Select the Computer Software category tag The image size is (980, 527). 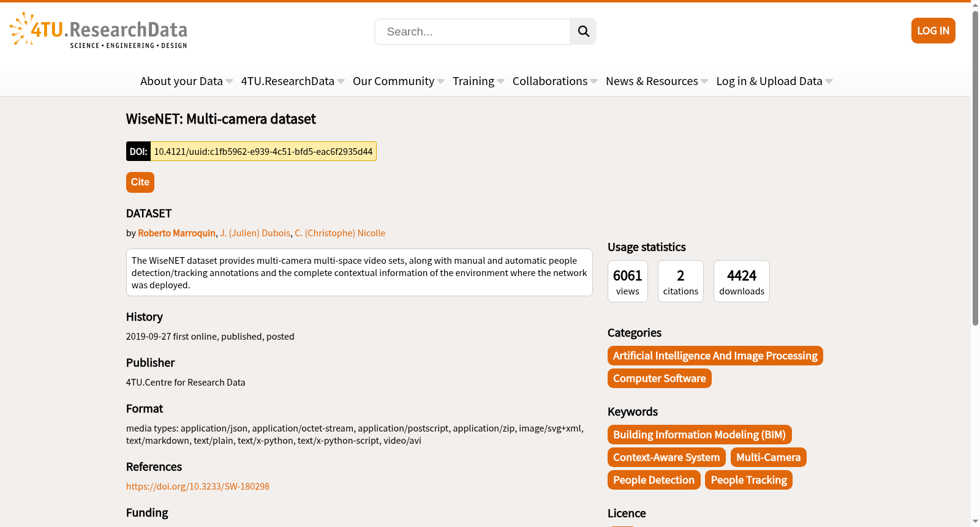pos(660,378)
